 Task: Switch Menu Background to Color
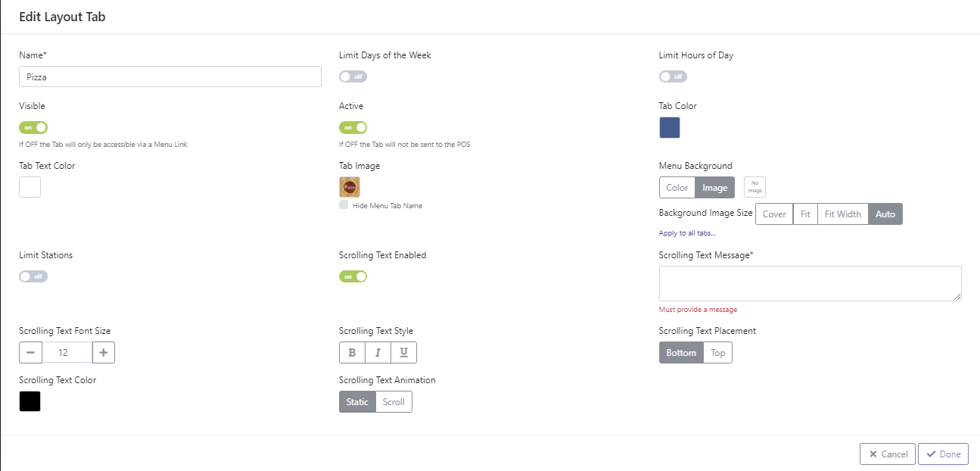click(677, 187)
